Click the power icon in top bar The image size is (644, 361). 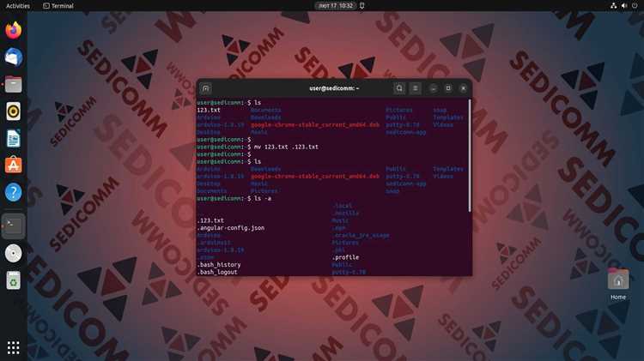click(635, 6)
